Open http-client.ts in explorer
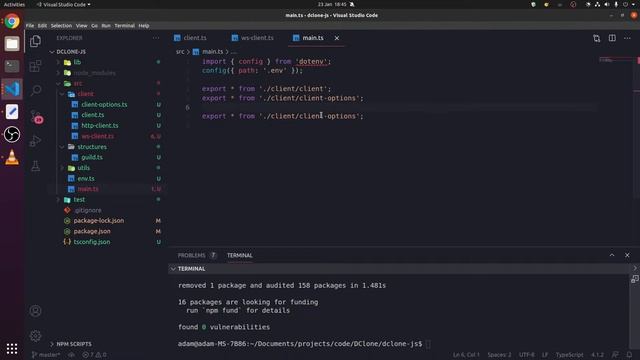Screen dimensions: 640x360 tap(100, 126)
